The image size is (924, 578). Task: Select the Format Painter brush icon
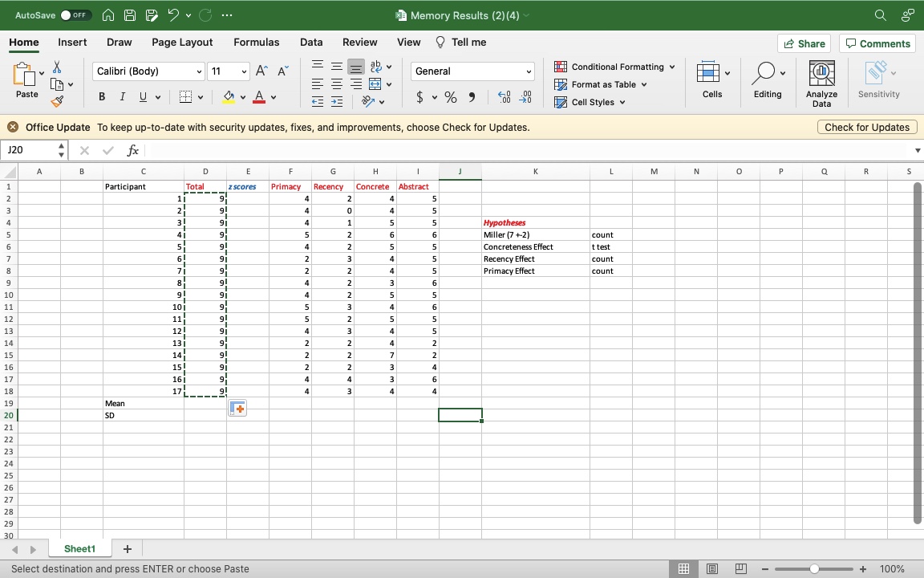point(57,102)
